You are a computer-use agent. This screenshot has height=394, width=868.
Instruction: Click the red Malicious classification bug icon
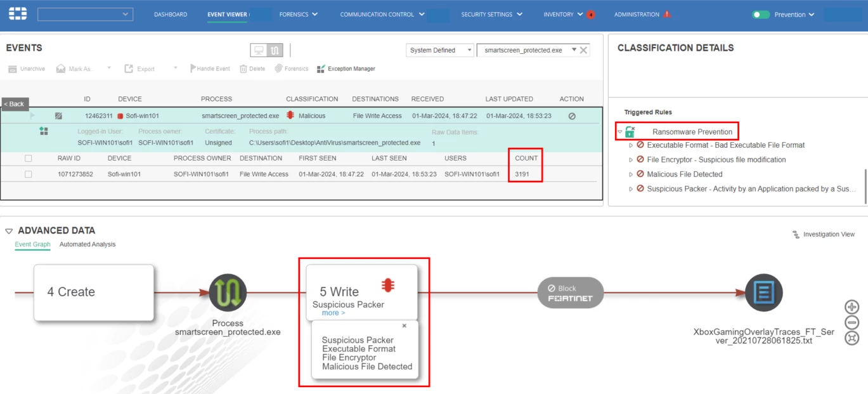[290, 115]
